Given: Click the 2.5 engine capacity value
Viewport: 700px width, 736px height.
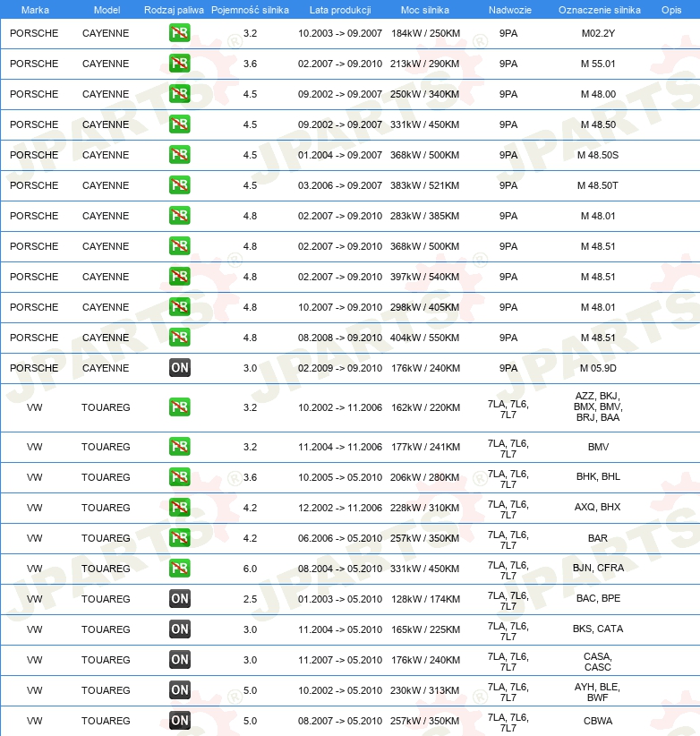Looking at the screenshot, I should pyautogui.click(x=250, y=599).
